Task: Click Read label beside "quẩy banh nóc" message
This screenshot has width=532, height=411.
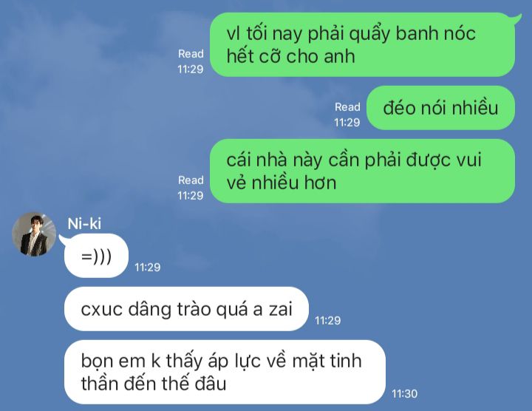Action: point(191,54)
